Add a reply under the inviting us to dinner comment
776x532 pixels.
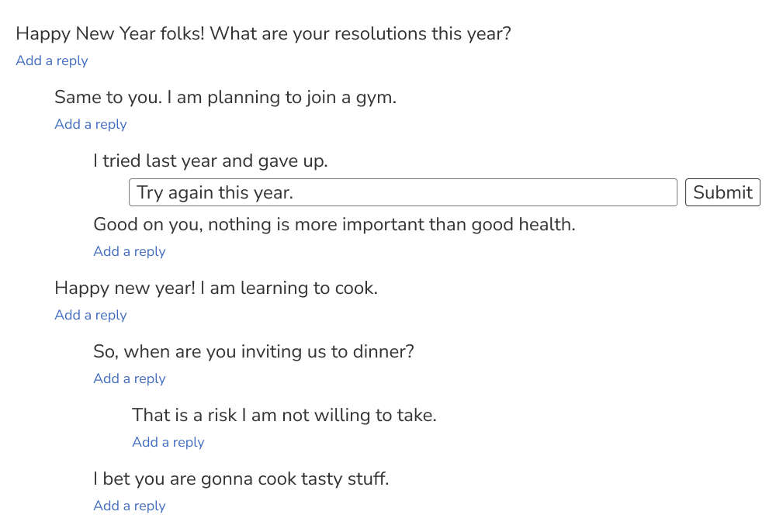coord(130,378)
